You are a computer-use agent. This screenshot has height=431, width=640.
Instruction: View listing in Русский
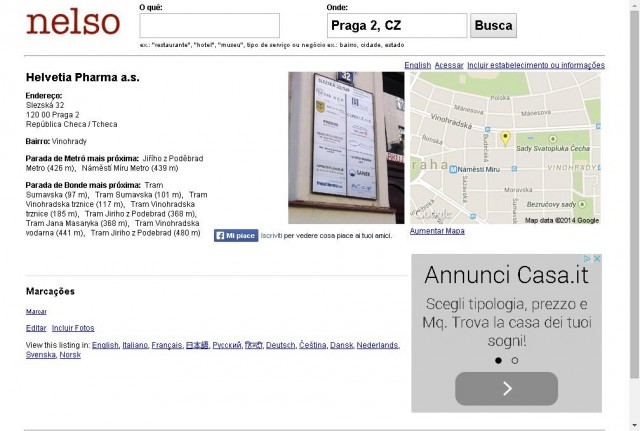(227, 345)
